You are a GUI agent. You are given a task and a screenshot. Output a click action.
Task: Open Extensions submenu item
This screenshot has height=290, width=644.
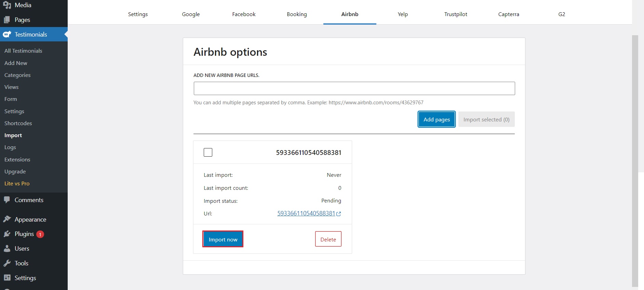point(17,159)
